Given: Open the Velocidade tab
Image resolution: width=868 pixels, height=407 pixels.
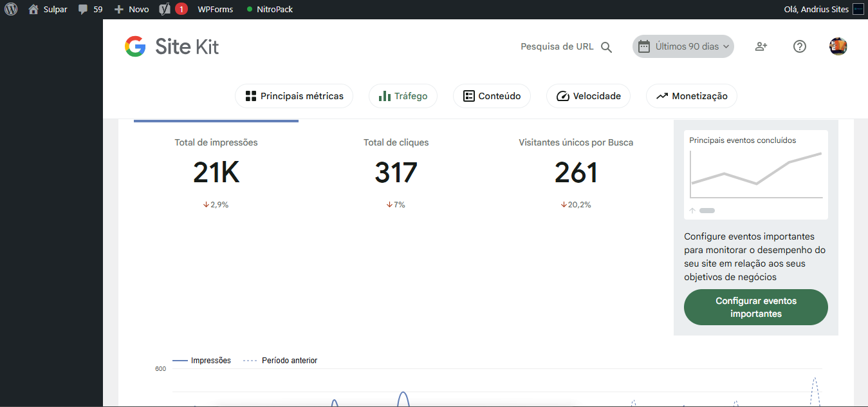Looking at the screenshot, I should 588,96.
